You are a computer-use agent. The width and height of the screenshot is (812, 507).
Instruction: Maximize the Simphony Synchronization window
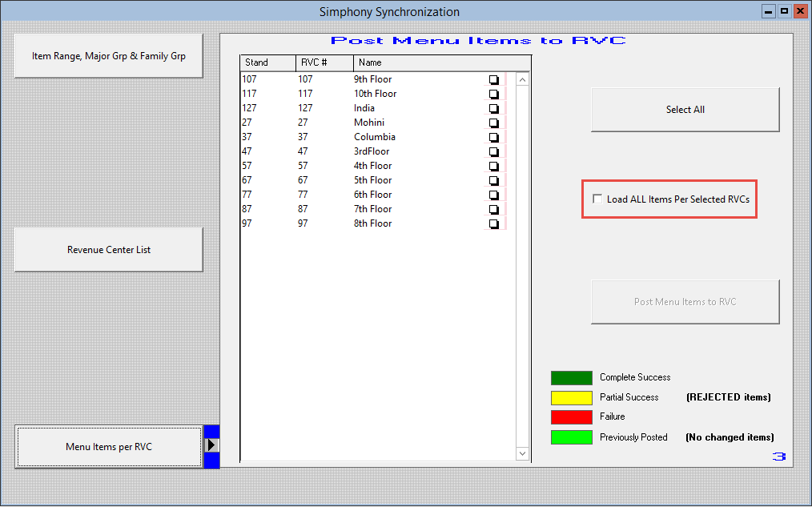point(785,11)
